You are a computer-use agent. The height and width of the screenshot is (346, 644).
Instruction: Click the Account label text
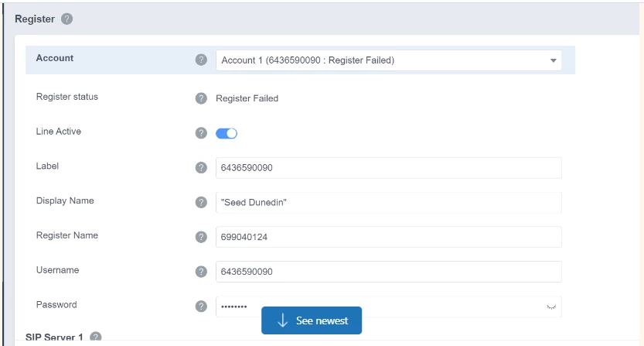pos(55,58)
